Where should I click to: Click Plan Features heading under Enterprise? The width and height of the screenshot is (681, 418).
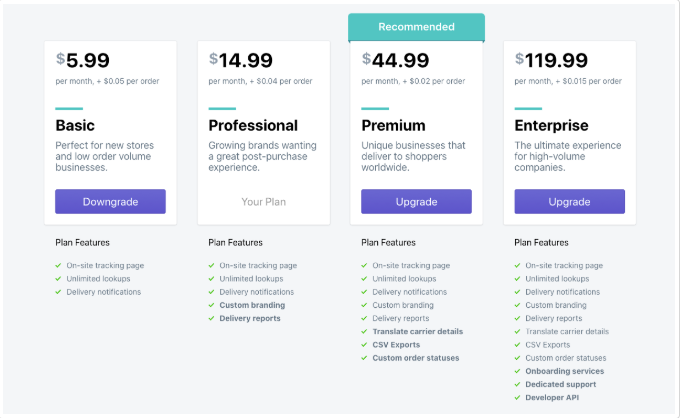(x=542, y=242)
